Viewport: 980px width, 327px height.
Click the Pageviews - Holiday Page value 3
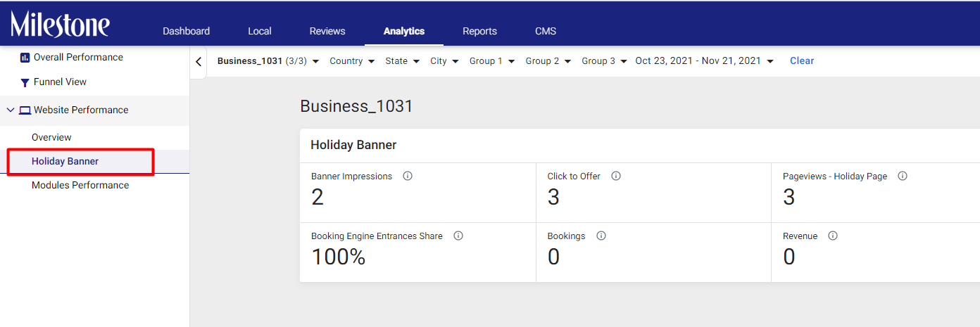[x=789, y=198]
